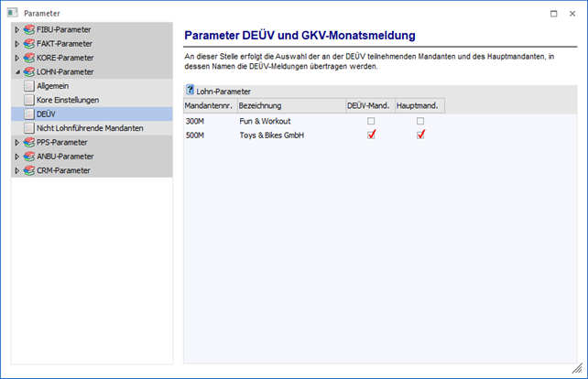This screenshot has width=588, height=379.
Task: Enable DEÜV-Mand. checkbox for Fun & Workout
Action: (x=371, y=121)
